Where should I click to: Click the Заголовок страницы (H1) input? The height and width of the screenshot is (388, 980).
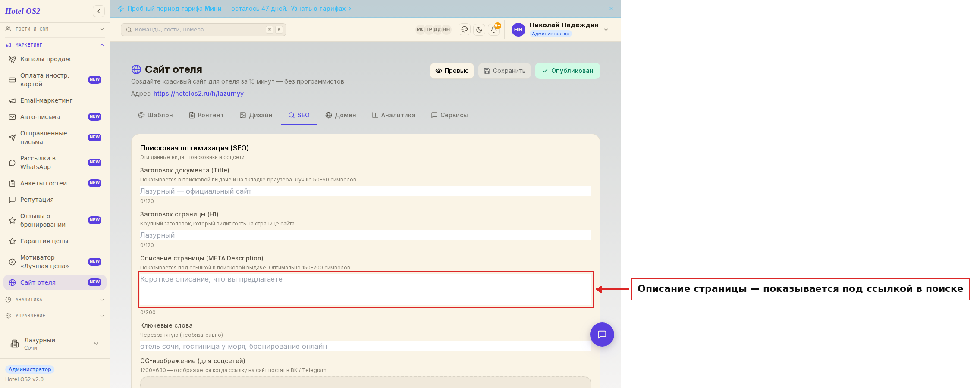pos(365,235)
